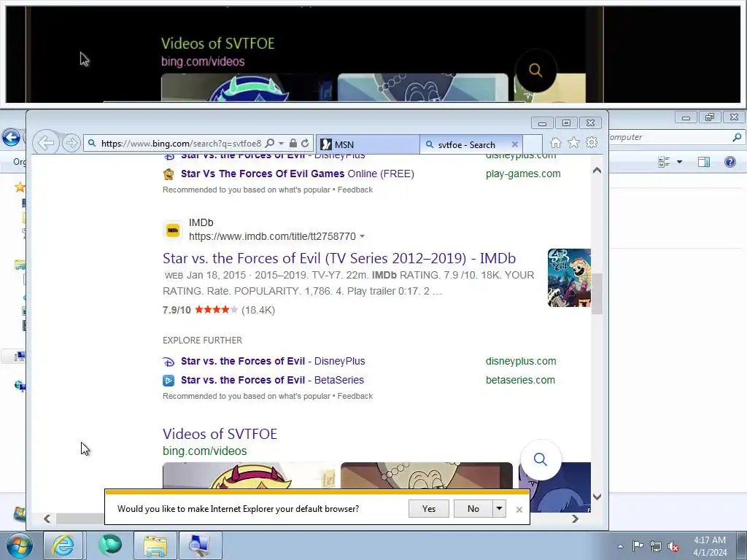This screenshot has width=747, height=560.
Task: Click the horizontal scrollbar left arrow
Action: coord(47,518)
